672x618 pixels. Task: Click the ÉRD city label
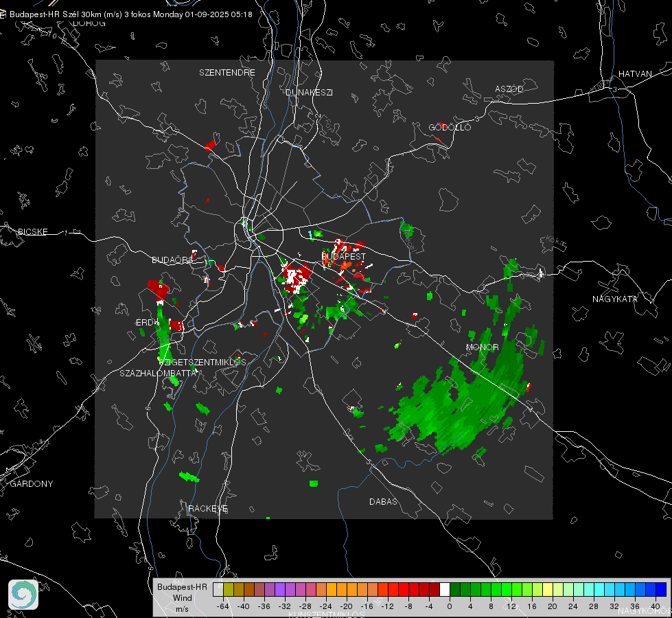(x=144, y=323)
